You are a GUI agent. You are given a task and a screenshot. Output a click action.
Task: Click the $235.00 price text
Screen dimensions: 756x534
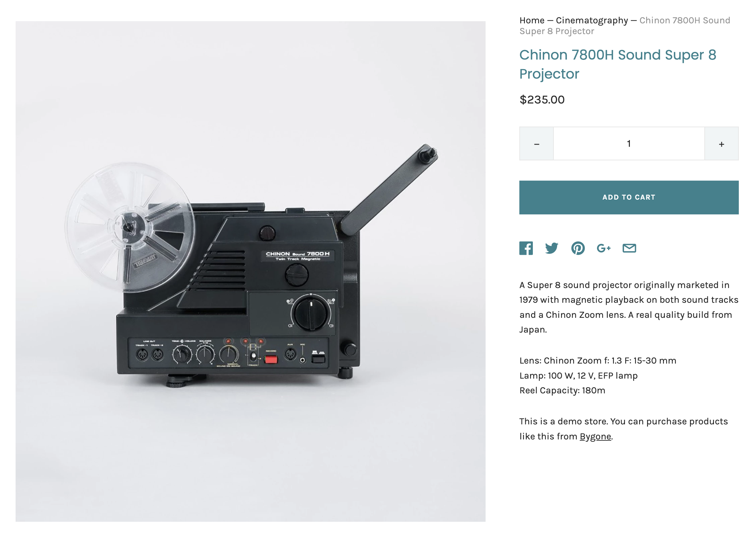(x=542, y=99)
